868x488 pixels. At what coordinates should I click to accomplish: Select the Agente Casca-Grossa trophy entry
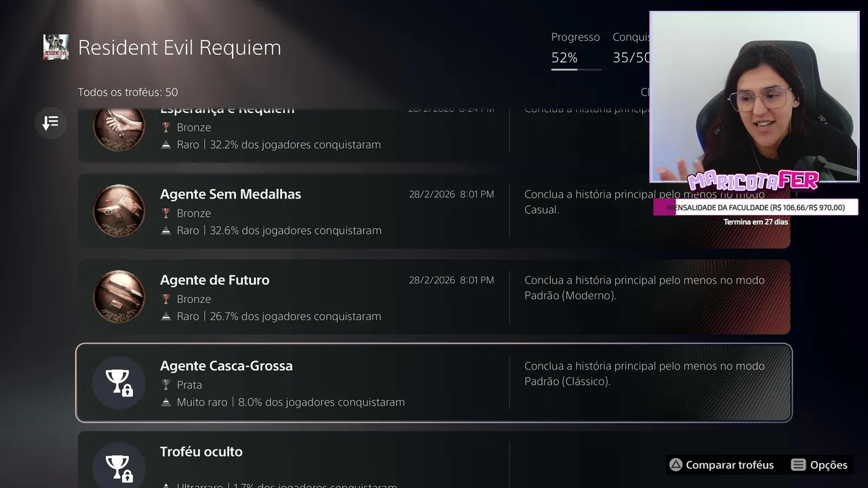pyautogui.click(x=434, y=383)
